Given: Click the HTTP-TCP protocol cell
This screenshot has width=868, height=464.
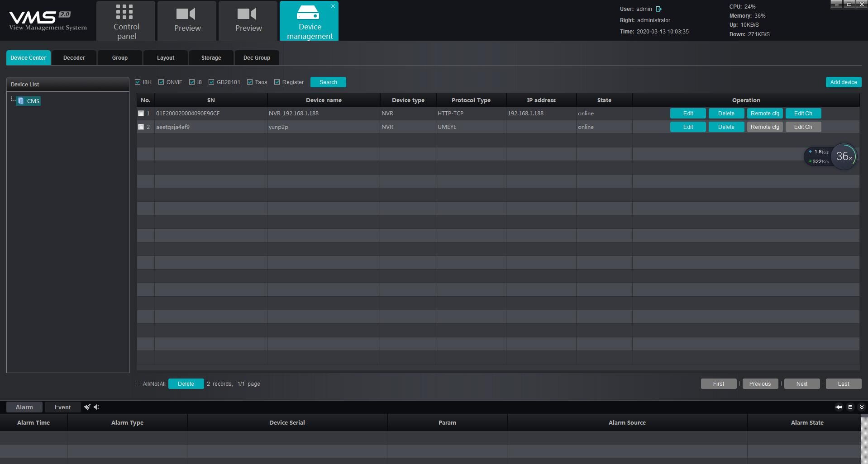Looking at the screenshot, I should point(471,114).
